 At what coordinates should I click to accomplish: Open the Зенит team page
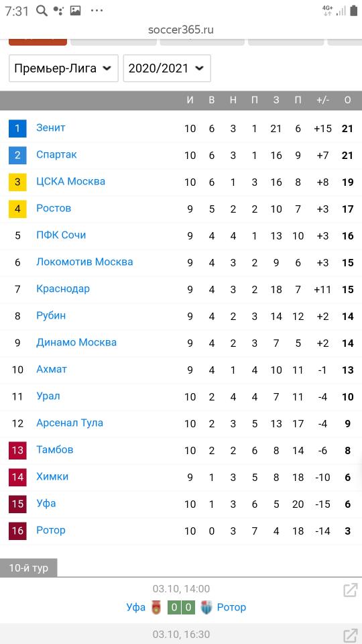(x=51, y=127)
